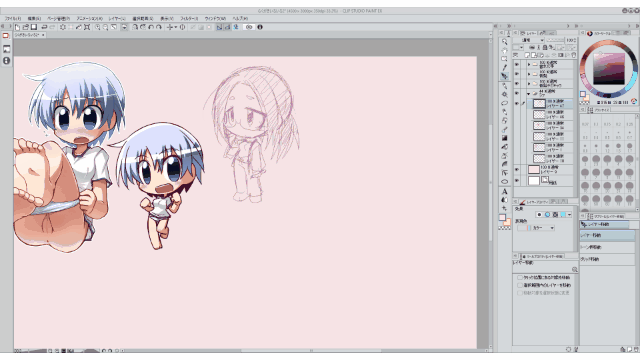Choose the Move layer sub tool
Screen dimensions: 640x360
pos(607,235)
